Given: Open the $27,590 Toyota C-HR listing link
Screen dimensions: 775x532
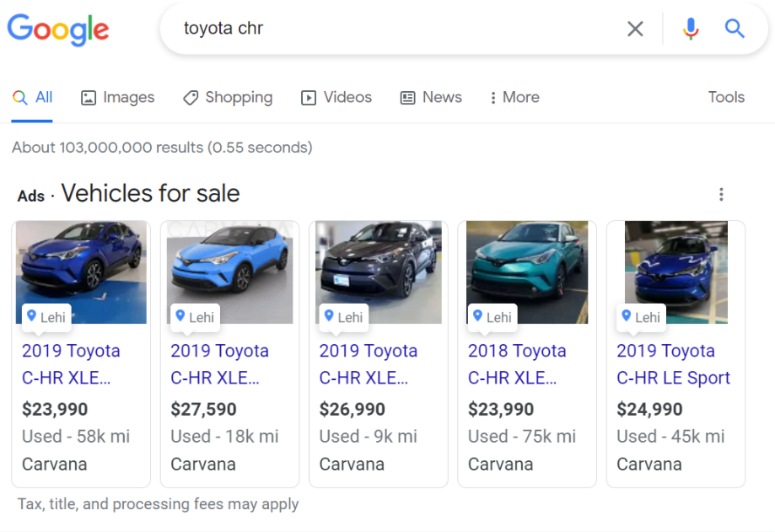Looking at the screenshot, I should 219,364.
